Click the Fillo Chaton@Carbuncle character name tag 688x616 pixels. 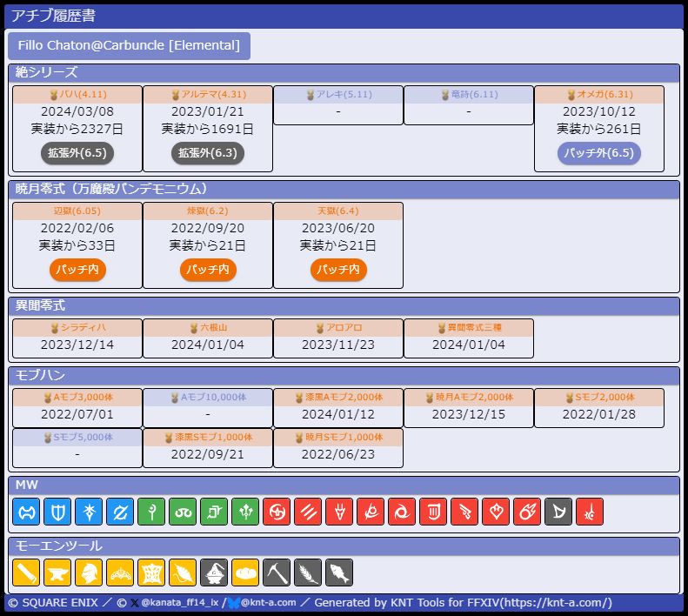pyautogui.click(x=129, y=45)
